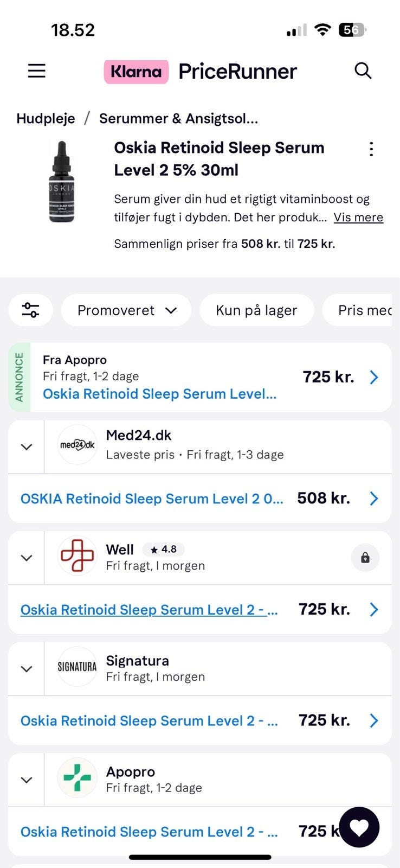This screenshot has height=868, width=400.
Task: Open Well's Oskia Retinoid Sleep Serum link
Action: tap(149, 610)
